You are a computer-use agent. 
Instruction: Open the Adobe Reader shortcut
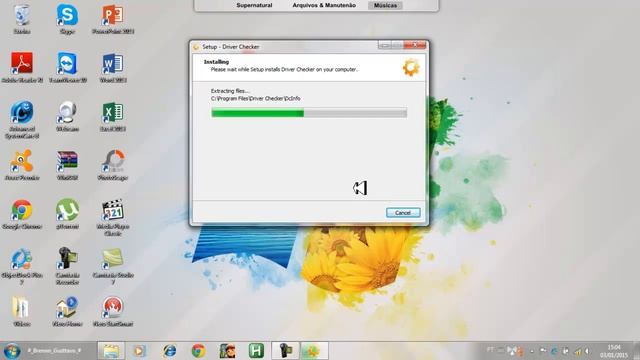(x=22, y=68)
